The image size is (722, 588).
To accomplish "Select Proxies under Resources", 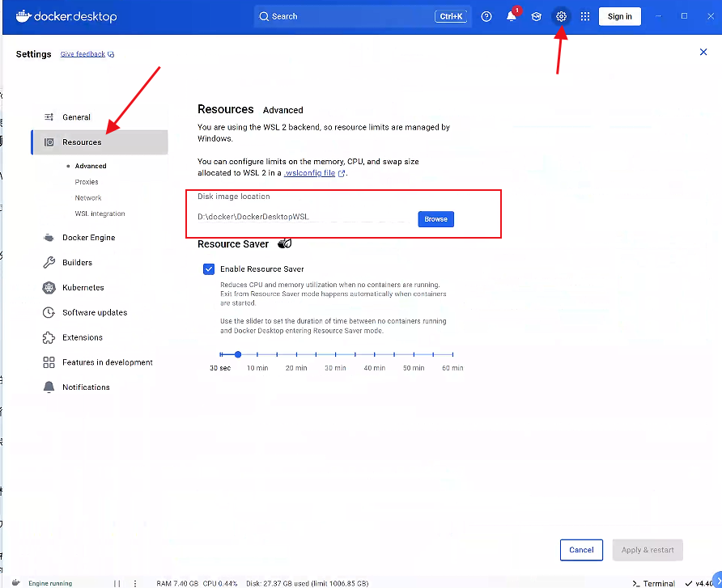I will [x=87, y=182].
